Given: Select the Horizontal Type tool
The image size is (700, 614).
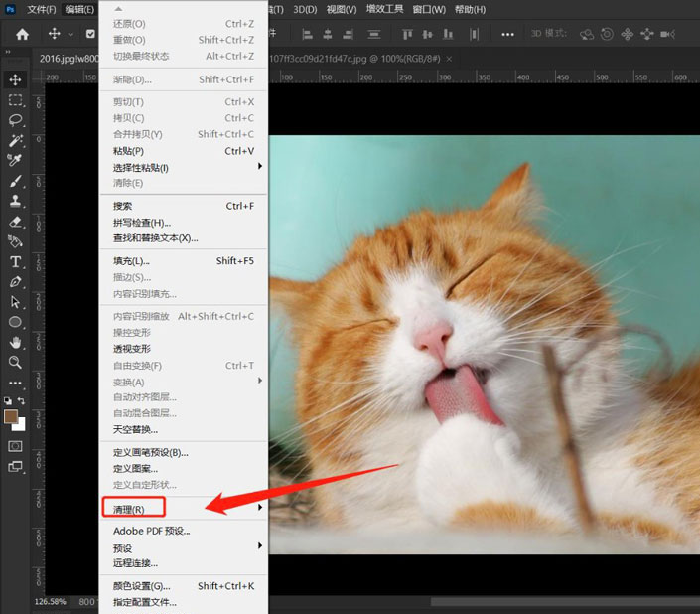Looking at the screenshot, I should point(16,262).
